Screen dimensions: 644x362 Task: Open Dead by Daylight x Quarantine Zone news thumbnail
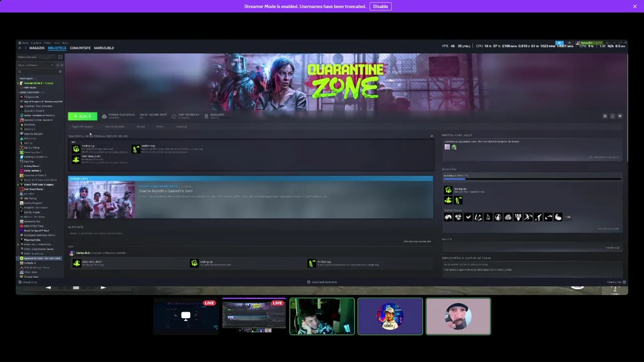(102, 200)
